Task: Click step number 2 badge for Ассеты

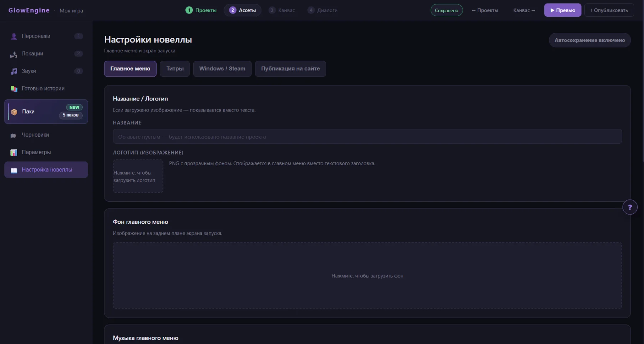Action: click(x=233, y=10)
